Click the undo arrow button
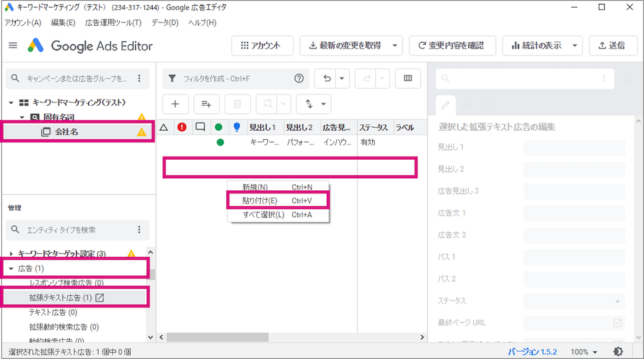 (x=327, y=79)
